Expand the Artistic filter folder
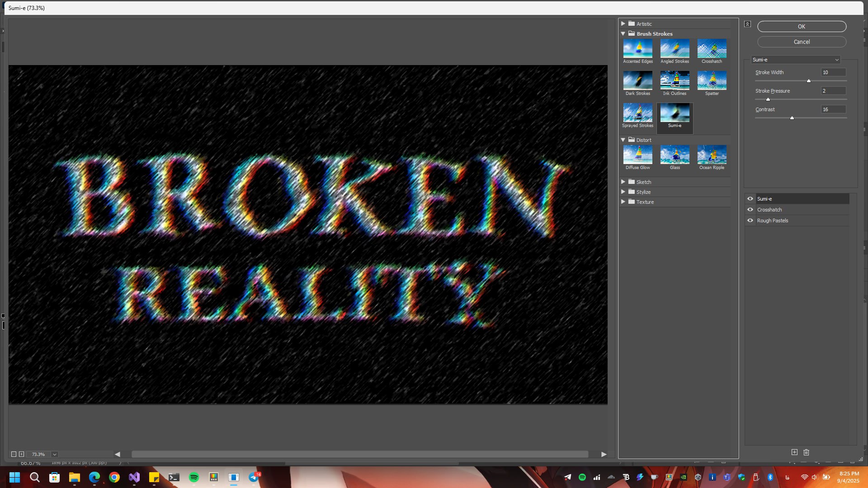 (x=623, y=23)
